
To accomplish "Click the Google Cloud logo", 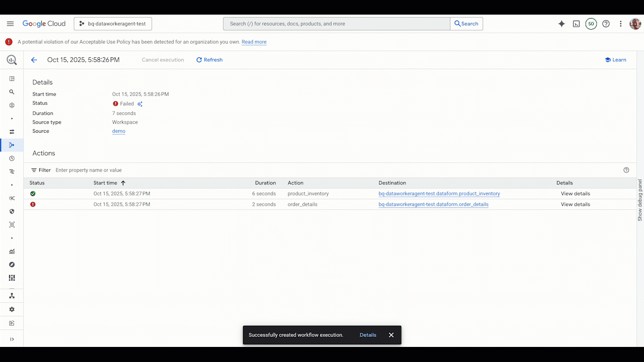I will [x=44, y=24].
